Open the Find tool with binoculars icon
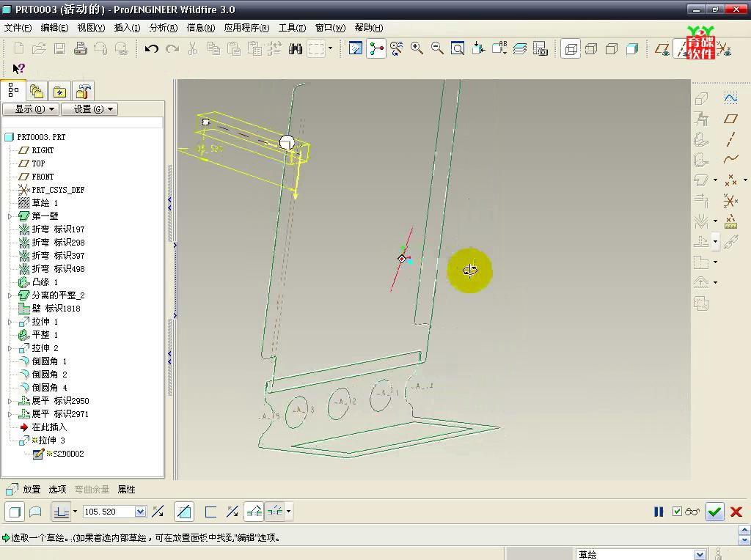Viewport: 751px width, 560px height. click(x=296, y=48)
